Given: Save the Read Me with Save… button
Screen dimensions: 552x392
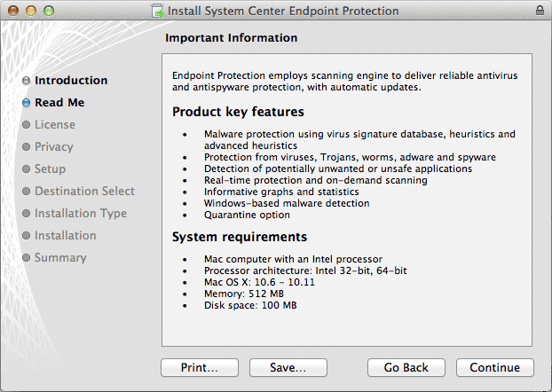Looking at the screenshot, I should point(288,367).
